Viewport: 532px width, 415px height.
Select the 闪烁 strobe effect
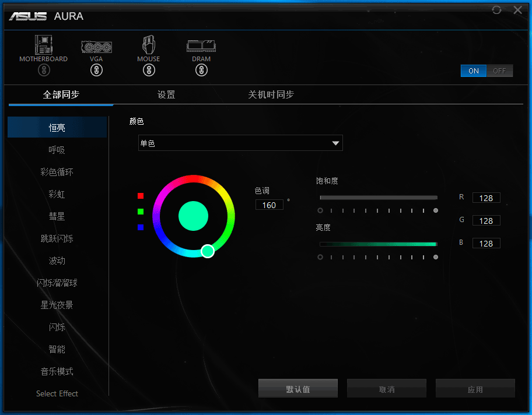(x=57, y=327)
